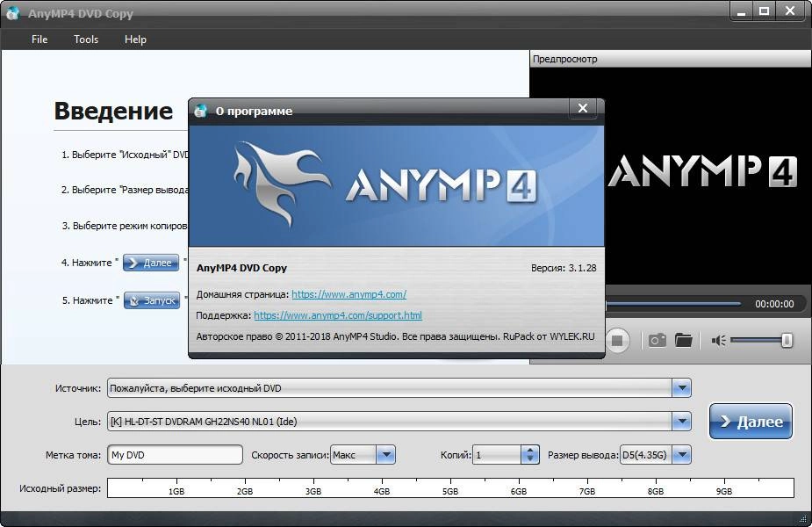Click the Авторское право copyright line

point(395,336)
